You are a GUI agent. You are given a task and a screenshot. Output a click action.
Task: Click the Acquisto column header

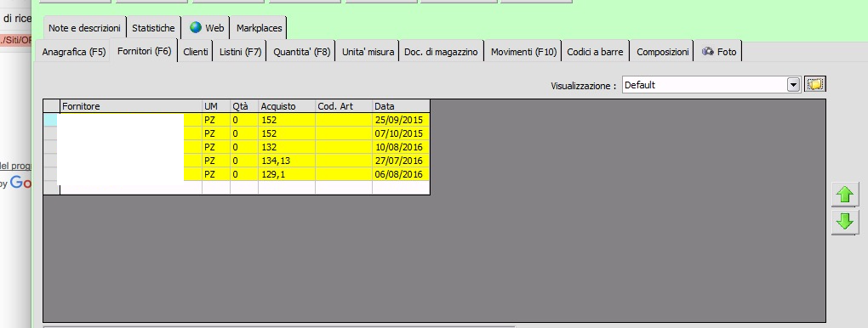tap(287, 106)
